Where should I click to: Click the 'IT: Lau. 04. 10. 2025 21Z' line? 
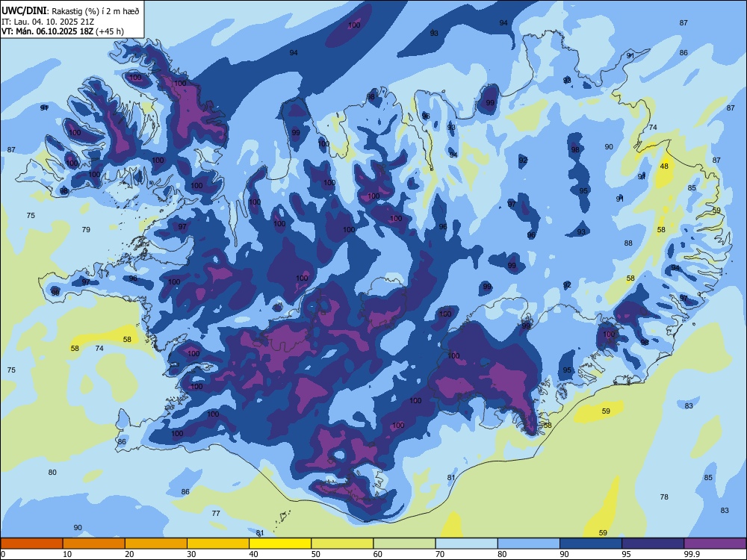coord(48,22)
